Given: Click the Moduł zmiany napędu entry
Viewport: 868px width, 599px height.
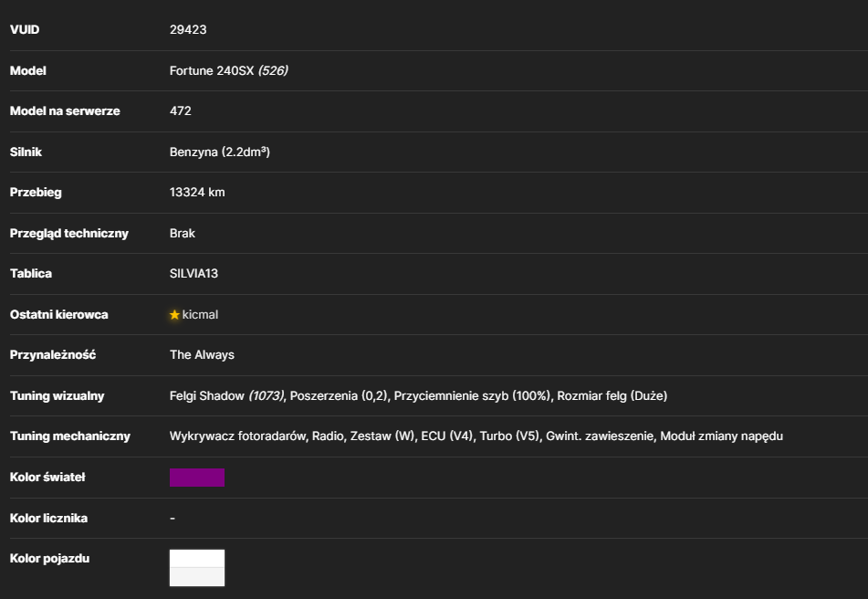Looking at the screenshot, I should click(721, 436).
